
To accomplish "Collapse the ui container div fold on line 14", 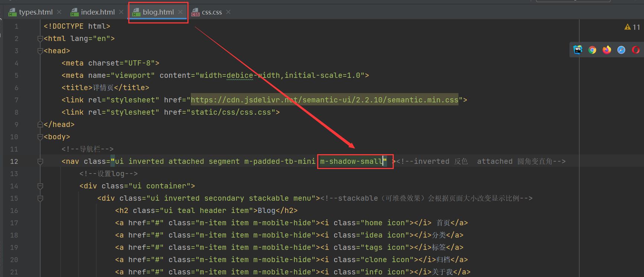I will [40, 186].
